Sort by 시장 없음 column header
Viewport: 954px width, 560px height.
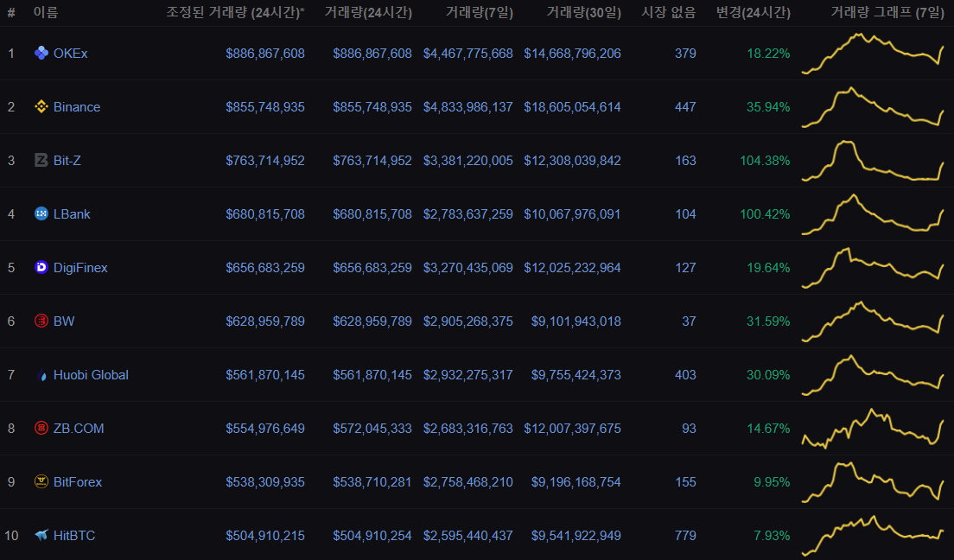click(669, 12)
